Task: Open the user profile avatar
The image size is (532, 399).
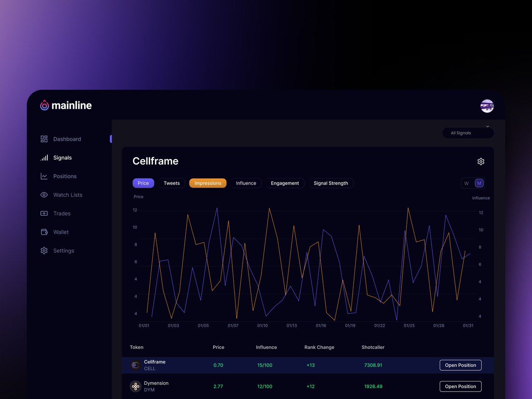Action: pyautogui.click(x=487, y=106)
